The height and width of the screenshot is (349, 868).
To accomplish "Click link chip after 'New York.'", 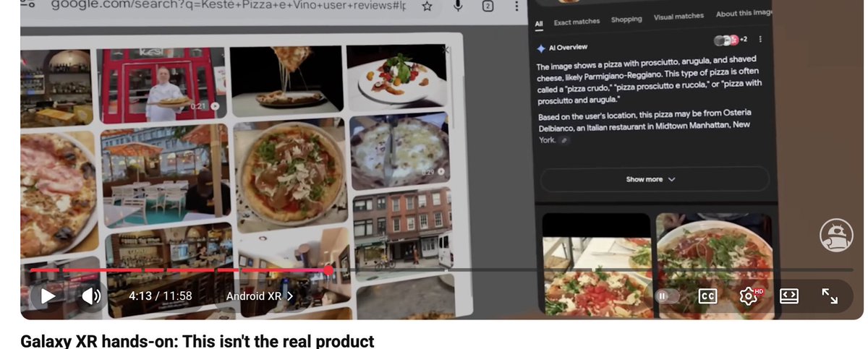I will 565,141.
